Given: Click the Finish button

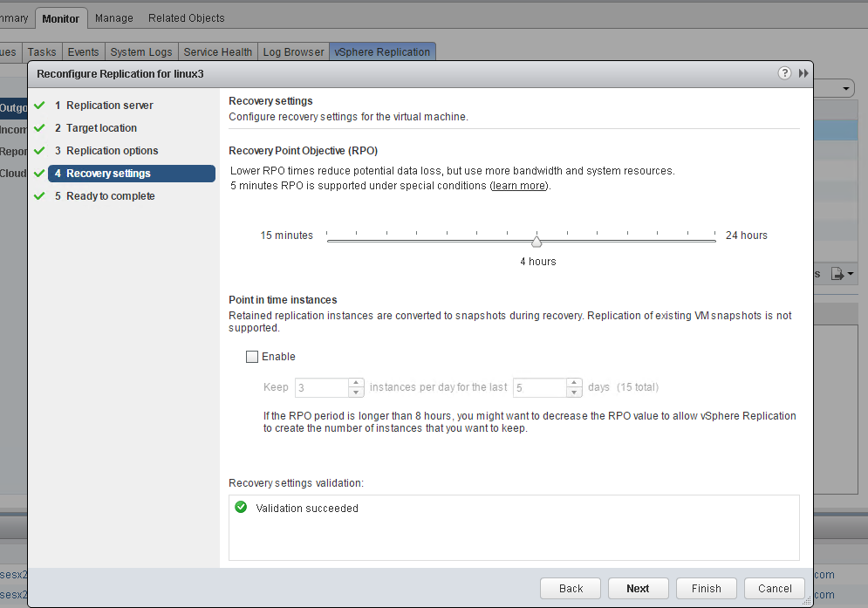Looking at the screenshot, I should 707,589.
